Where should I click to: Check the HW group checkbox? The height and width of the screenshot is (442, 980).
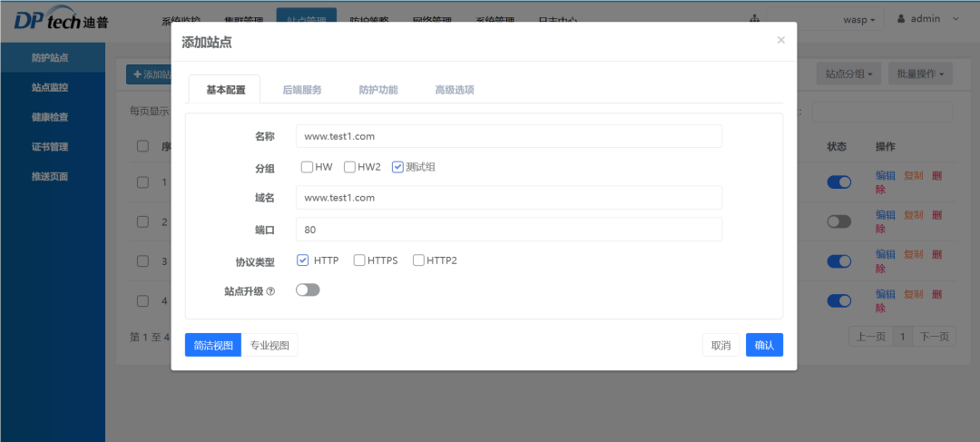point(307,167)
